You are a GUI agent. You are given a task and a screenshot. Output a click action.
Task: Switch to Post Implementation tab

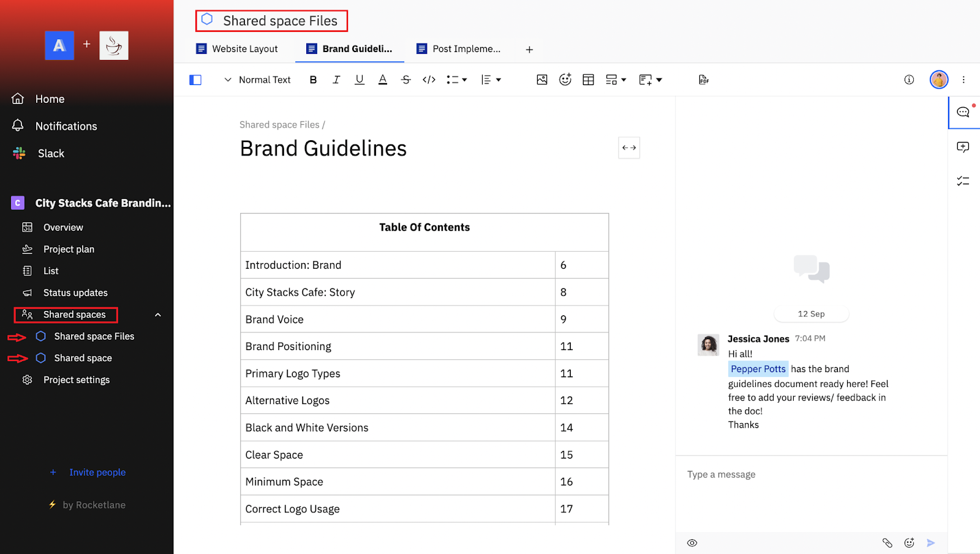458,49
